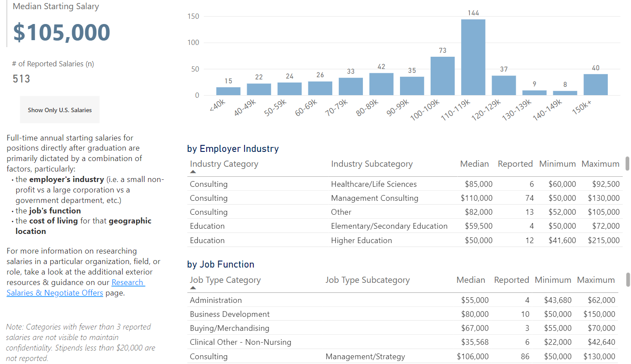Click the Clinical Other - Non-Nursing row

[x=240, y=342]
